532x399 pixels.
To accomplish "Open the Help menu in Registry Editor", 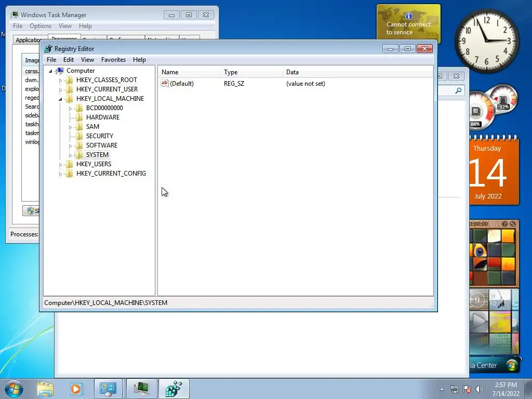I will tap(139, 60).
